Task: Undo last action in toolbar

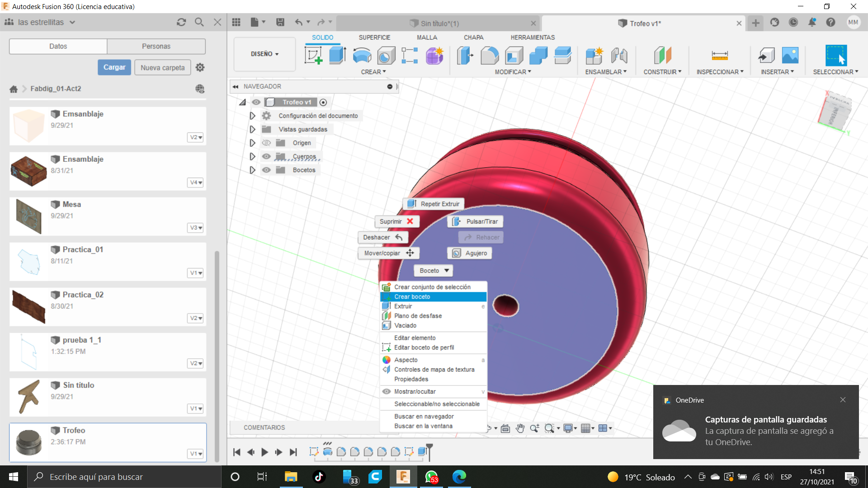Action: click(x=299, y=22)
